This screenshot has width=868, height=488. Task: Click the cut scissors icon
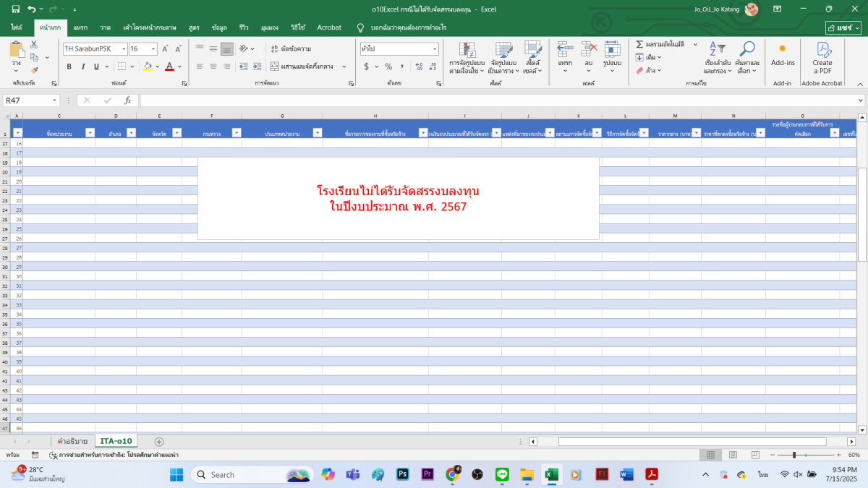tap(34, 45)
